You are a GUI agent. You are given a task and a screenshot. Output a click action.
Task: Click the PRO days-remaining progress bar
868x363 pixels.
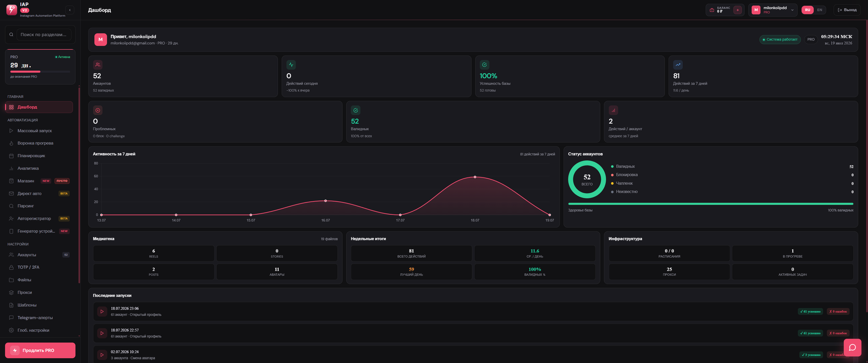40,71
